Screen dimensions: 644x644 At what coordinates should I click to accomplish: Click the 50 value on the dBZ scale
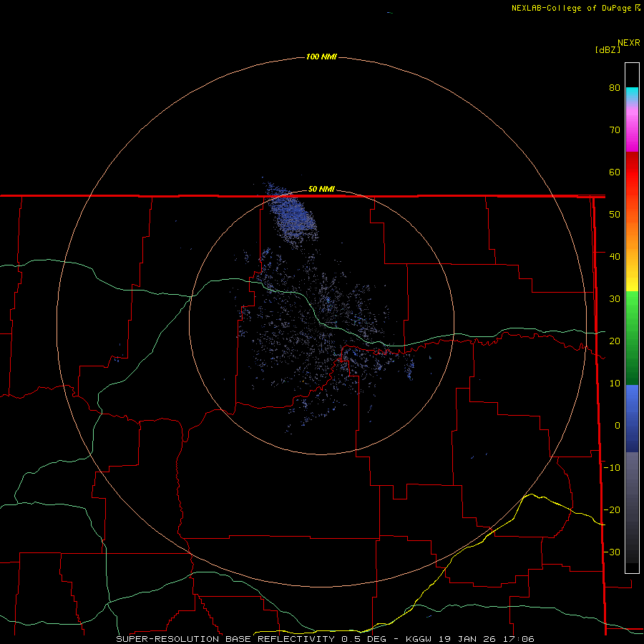(x=615, y=215)
